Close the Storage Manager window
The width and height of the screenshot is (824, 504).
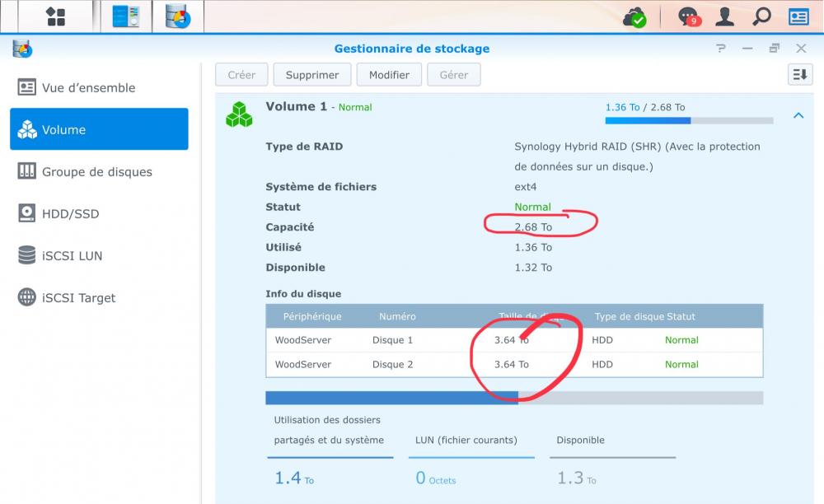[801, 49]
